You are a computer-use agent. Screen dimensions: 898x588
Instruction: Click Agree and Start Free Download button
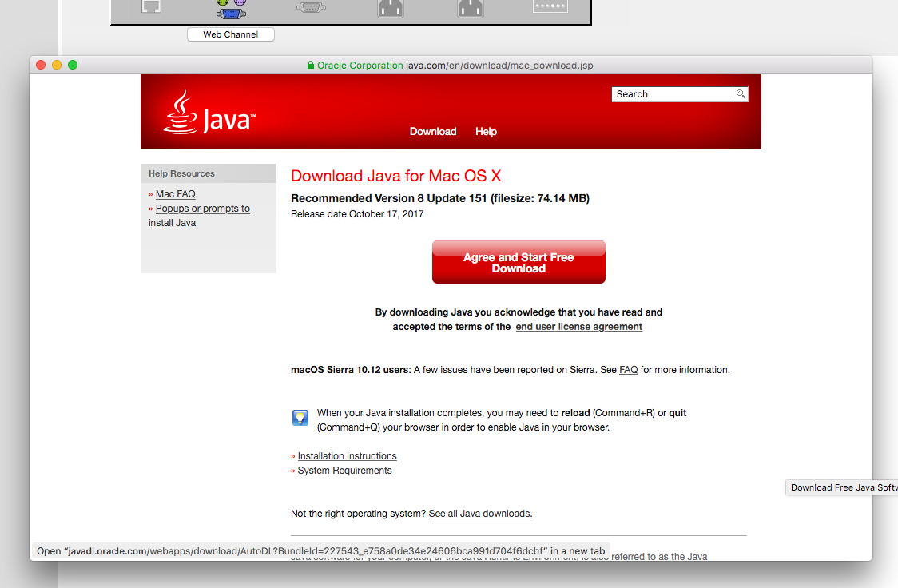(519, 262)
